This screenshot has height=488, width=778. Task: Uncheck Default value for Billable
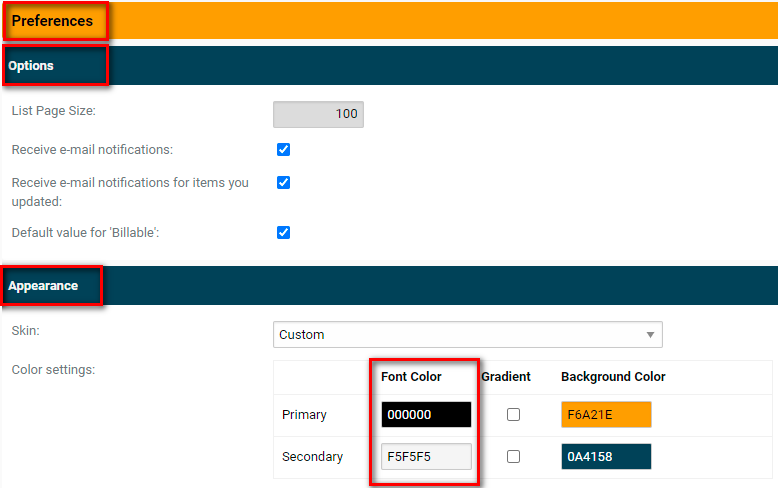pos(283,233)
